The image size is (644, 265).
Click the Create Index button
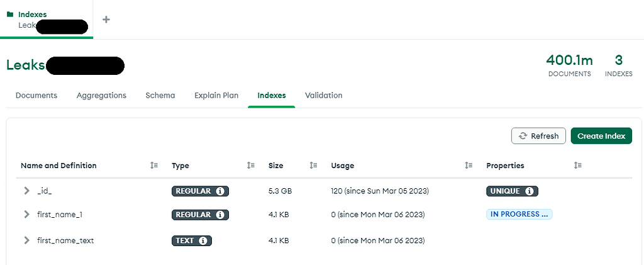click(601, 136)
